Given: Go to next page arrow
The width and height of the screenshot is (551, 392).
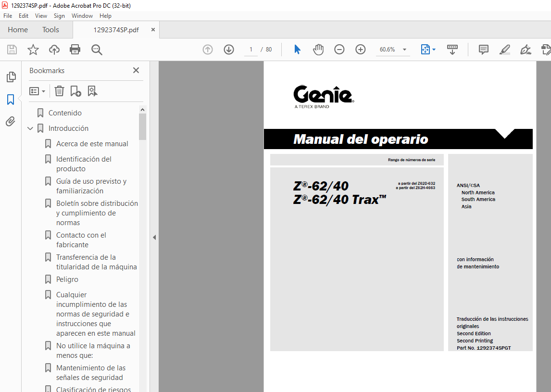Looking at the screenshot, I should pyautogui.click(x=229, y=50).
